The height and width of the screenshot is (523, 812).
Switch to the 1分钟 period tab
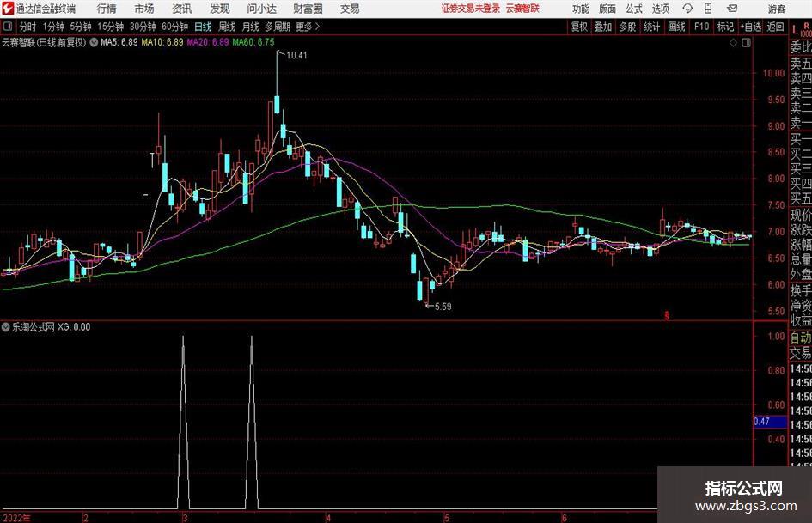click(52, 27)
